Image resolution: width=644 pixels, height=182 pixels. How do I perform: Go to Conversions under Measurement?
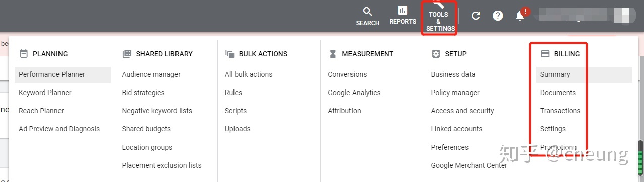(347, 74)
